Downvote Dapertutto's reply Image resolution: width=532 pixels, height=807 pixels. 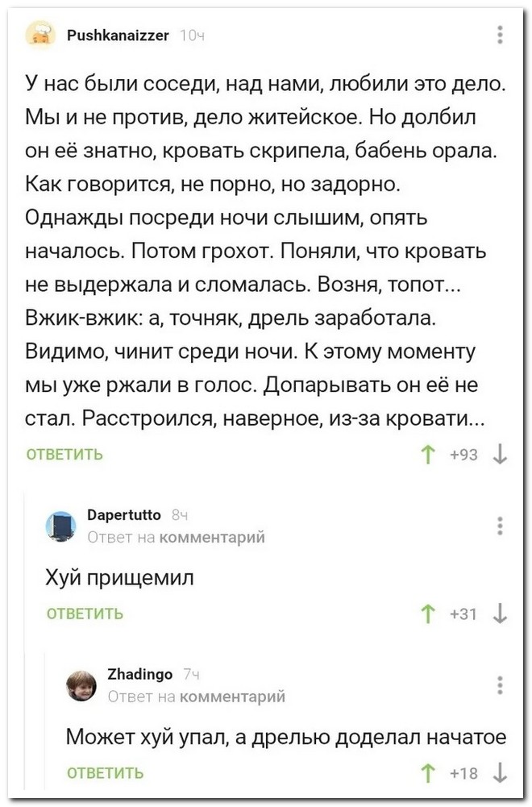501,614
